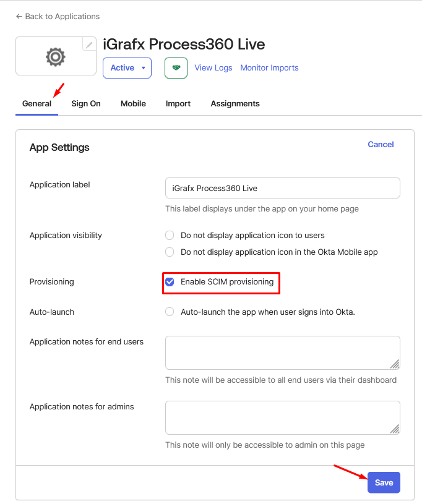Image resolution: width=422 pixels, height=504 pixels.
Task: Click the Back to Applications arrow
Action: (19, 16)
